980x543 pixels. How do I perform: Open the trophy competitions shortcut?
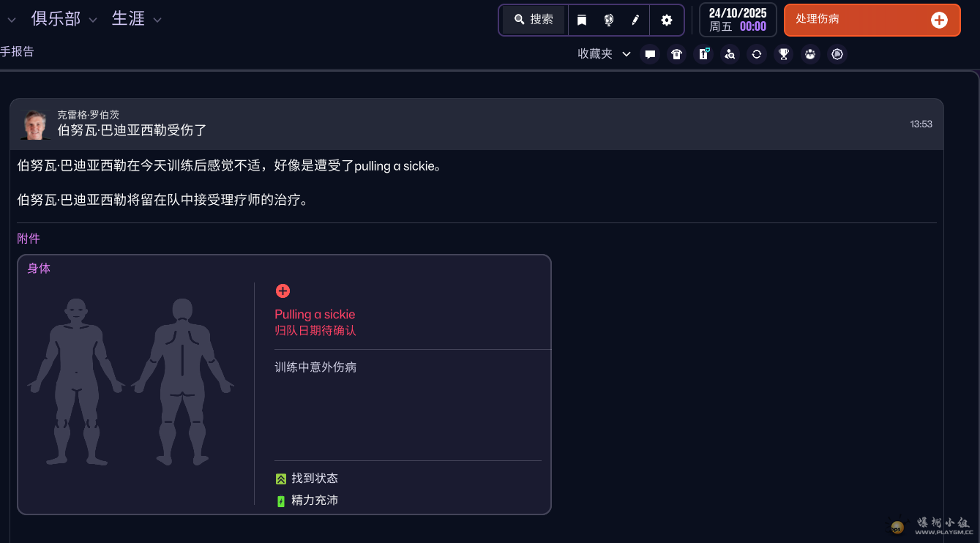coord(784,54)
